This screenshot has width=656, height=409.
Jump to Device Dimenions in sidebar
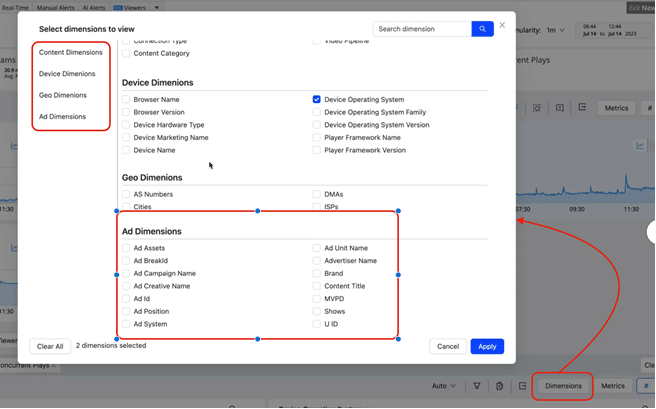pyautogui.click(x=67, y=74)
